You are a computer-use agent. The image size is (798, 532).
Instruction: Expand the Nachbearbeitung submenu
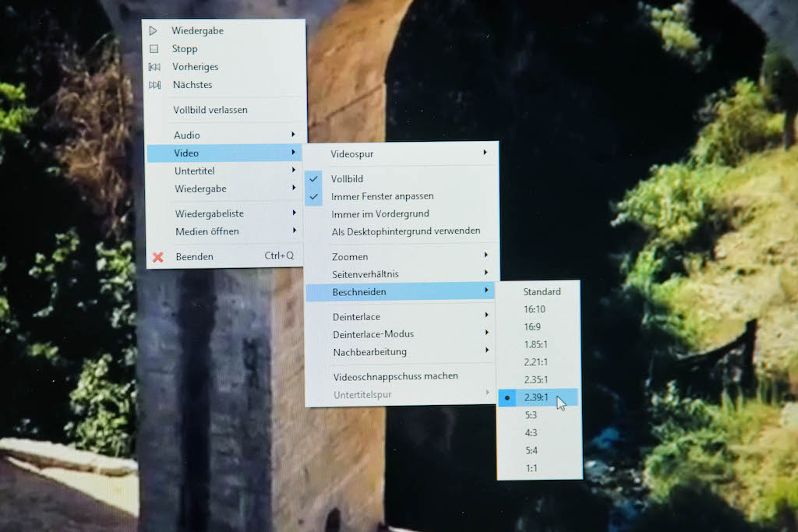coord(401,352)
